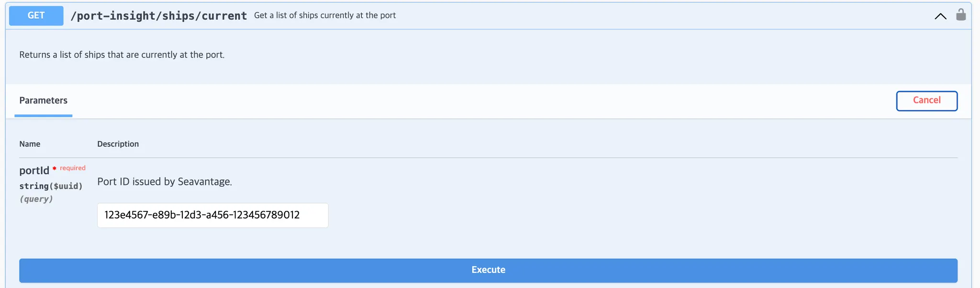Click "Port ID issued by Seavantage." text
The height and width of the screenshot is (288, 980).
coord(164,182)
